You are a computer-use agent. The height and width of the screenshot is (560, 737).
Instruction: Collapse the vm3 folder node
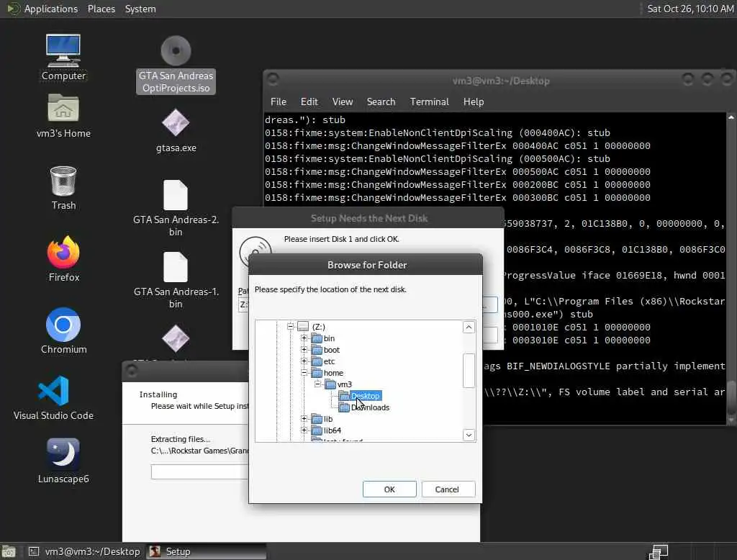click(x=317, y=384)
